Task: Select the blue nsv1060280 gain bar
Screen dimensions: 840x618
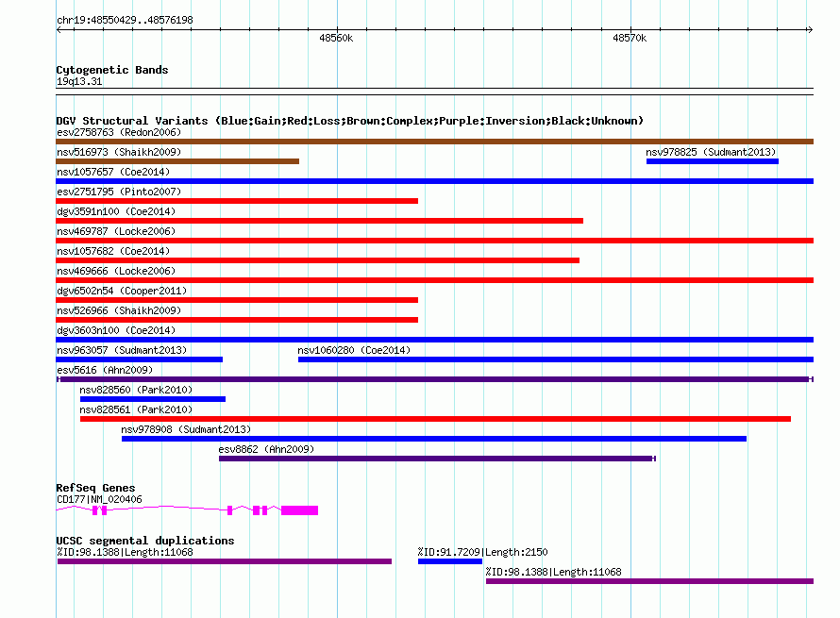Action: (556, 359)
